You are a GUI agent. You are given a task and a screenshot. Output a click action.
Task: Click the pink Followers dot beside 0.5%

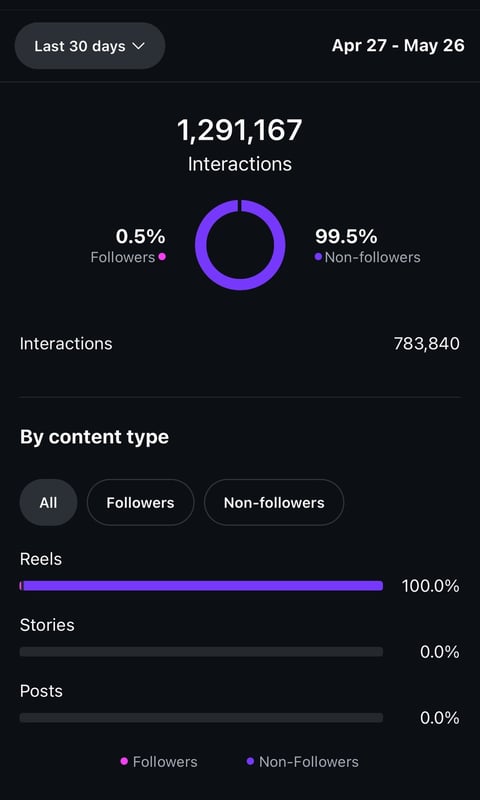point(162,257)
